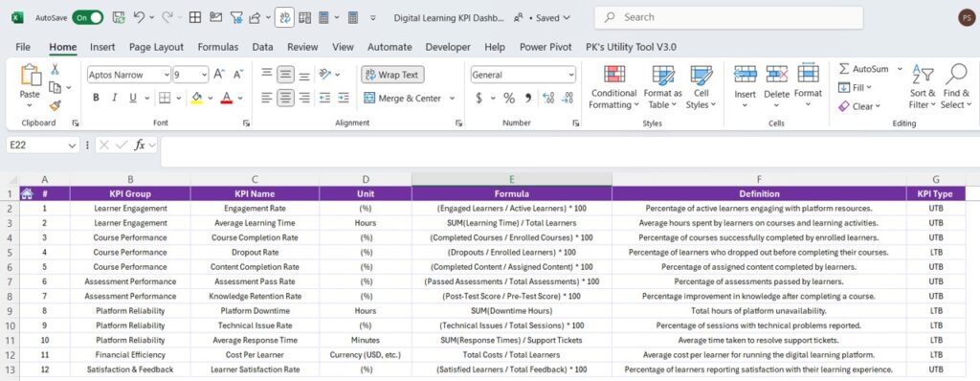980x381 pixels.
Task: Open the Aptos Narrow font name dropdown
Action: [x=167, y=75]
